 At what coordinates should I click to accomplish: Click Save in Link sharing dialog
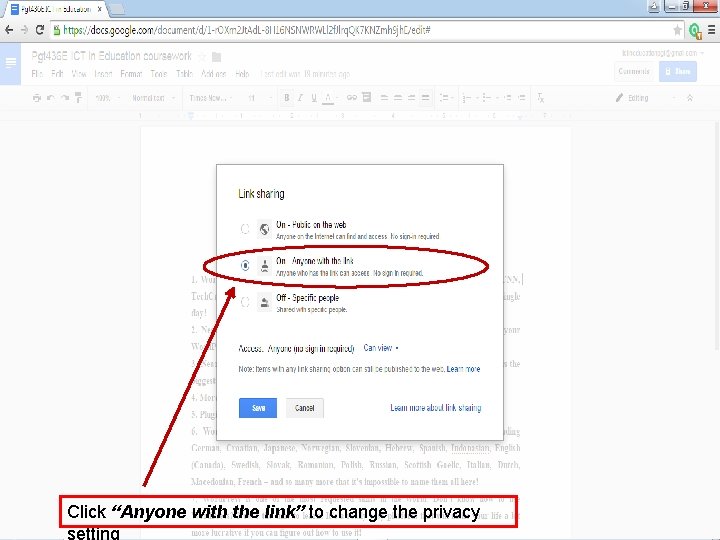pyautogui.click(x=258, y=408)
